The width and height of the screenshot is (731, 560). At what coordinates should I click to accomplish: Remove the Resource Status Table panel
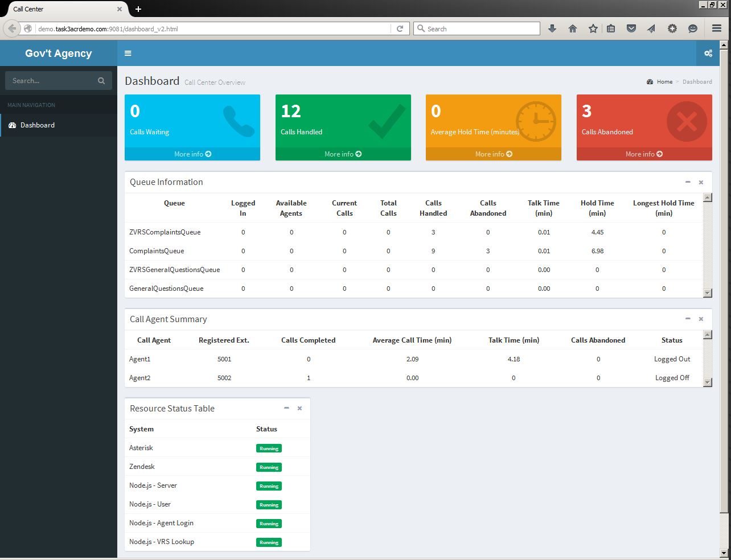pyautogui.click(x=299, y=408)
